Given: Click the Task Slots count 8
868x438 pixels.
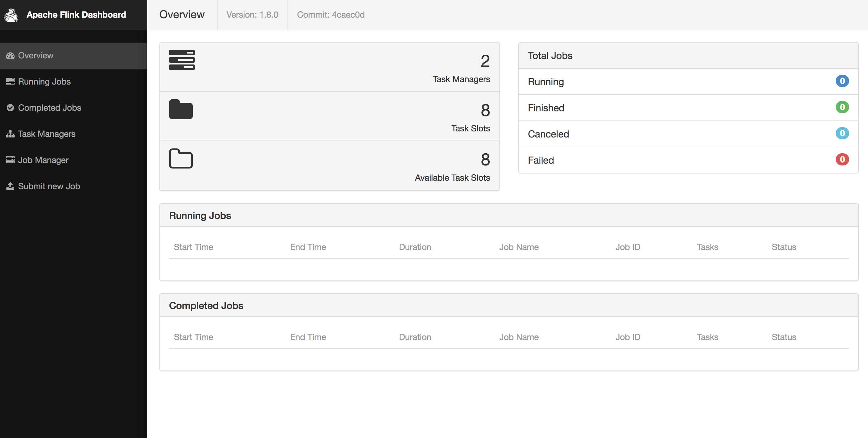Looking at the screenshot, I should 485,110.
